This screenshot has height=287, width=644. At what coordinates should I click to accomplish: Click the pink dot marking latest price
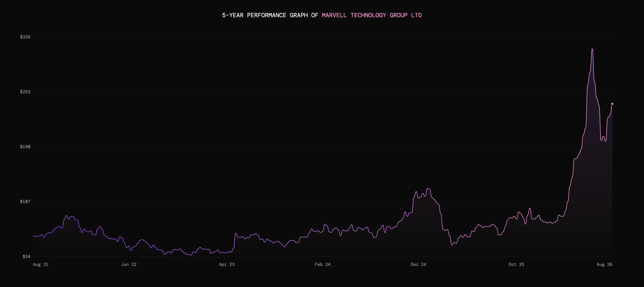pos(612,104)
